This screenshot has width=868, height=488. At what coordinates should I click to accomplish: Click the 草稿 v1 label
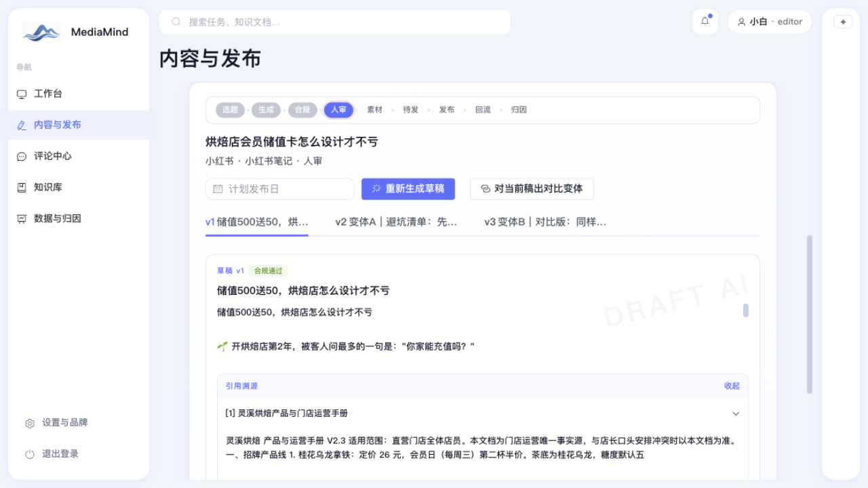coord(231,270)
